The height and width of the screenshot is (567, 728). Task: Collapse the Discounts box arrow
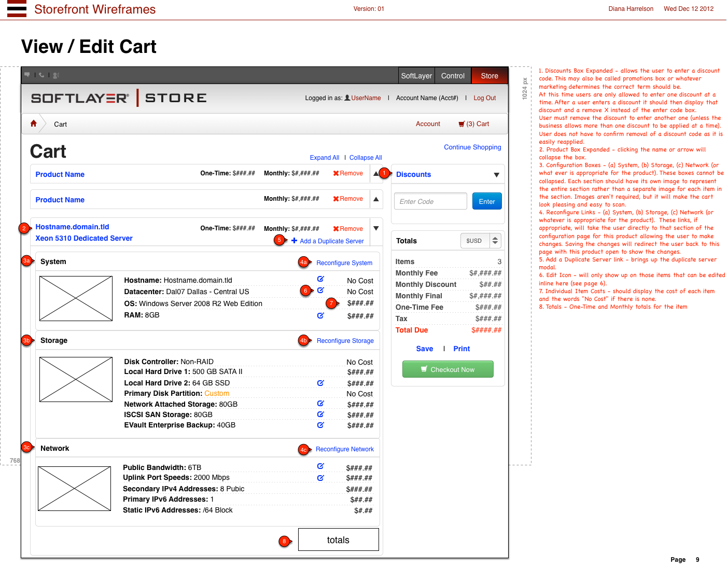(497, 175)
